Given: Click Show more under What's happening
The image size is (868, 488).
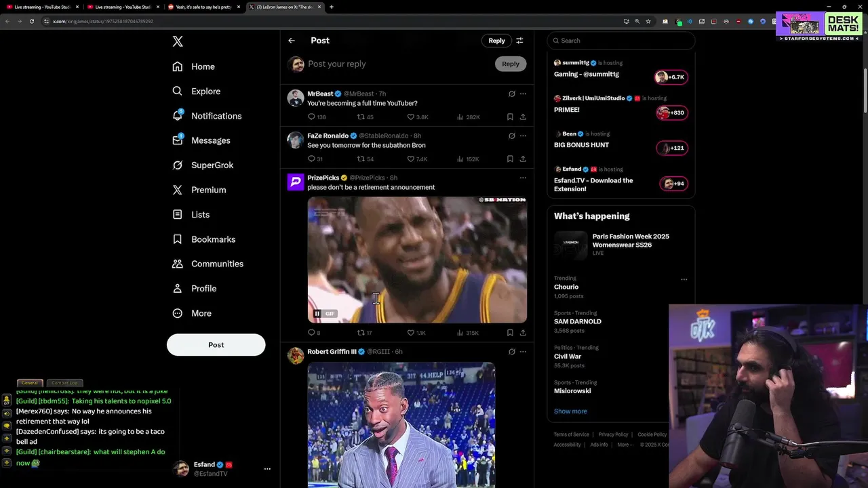Looking at the screenshot, I should click(570, 411).
